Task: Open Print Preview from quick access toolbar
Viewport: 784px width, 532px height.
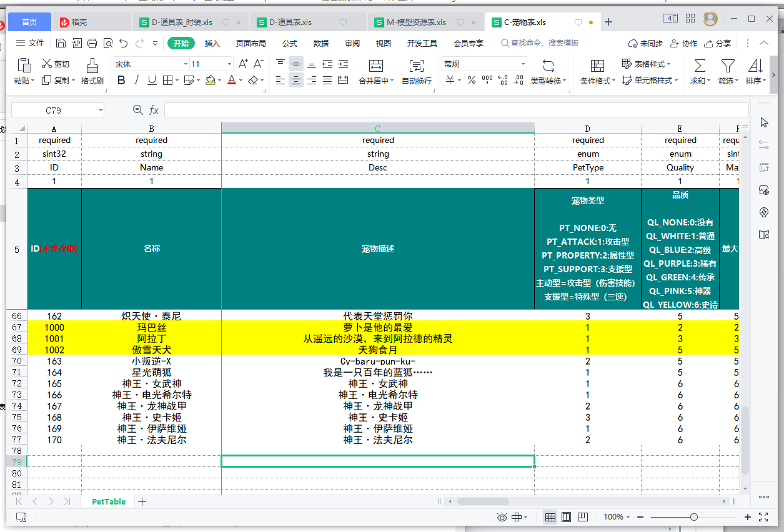Action: click(108, 43)
